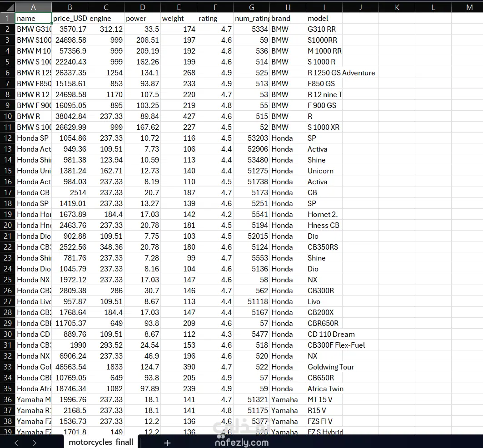
Task: Select row 33 header
Action: pyautogui.click(x=7, y=367)
